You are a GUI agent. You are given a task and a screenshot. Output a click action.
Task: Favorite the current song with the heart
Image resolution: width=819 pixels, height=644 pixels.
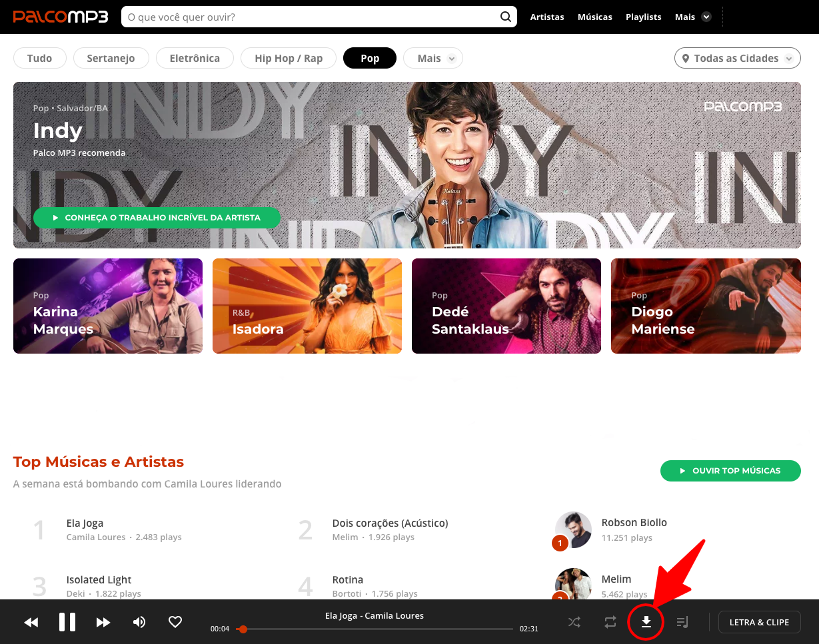(175, 621)
